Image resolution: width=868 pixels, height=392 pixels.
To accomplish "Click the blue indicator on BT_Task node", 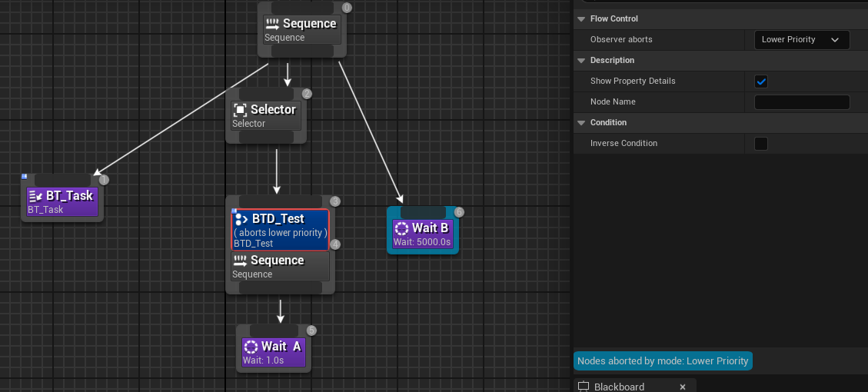I will tap(24, 177).
